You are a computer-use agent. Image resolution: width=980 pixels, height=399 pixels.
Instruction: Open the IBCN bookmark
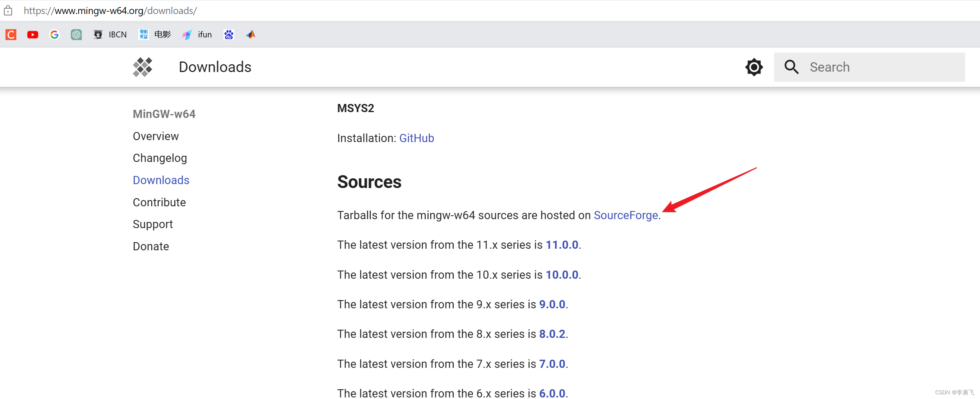pos(110,35)
